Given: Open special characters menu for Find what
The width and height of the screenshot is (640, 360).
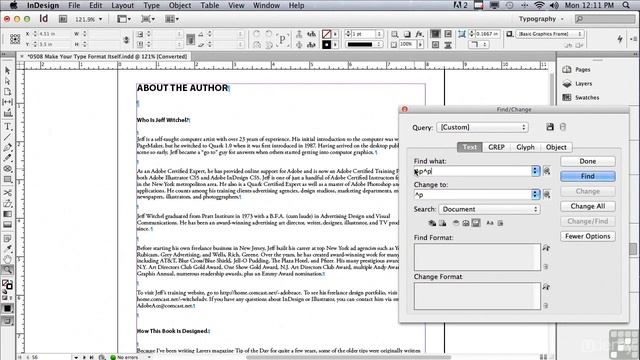Looking at the screenshot, I should click(x=547, y=171).
